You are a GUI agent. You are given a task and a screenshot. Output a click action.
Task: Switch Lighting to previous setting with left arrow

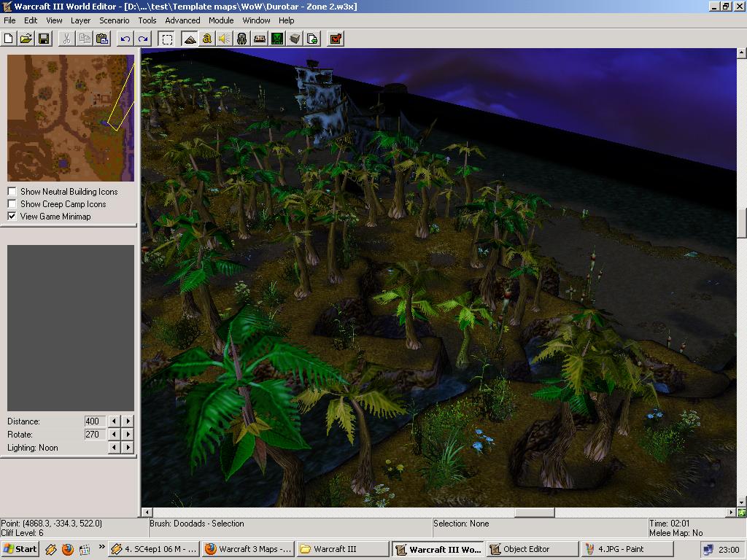(114, 448)
